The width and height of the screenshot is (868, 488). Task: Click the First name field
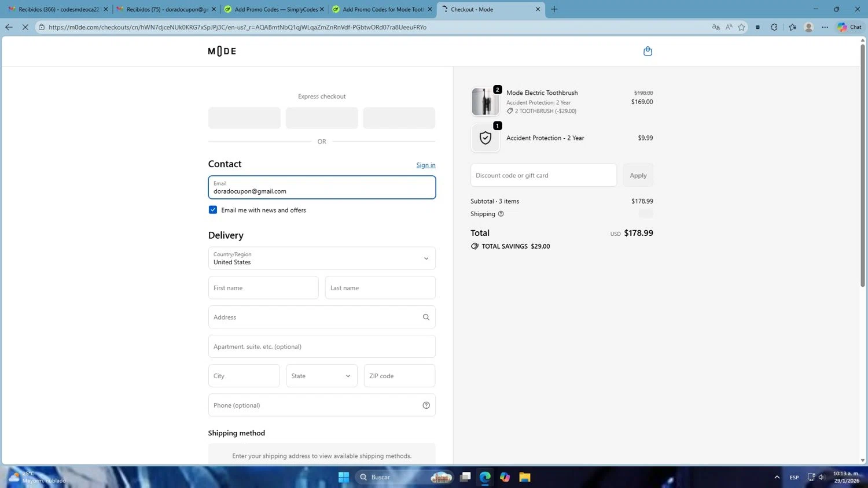pyautogui.click(x=263, y=287)
